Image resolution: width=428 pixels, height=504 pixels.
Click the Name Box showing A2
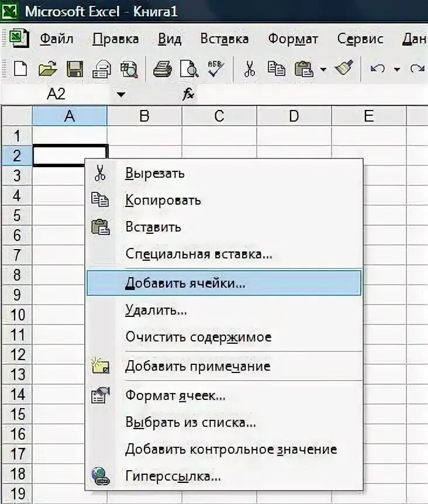pyautogui.click(x=57, y=95)
